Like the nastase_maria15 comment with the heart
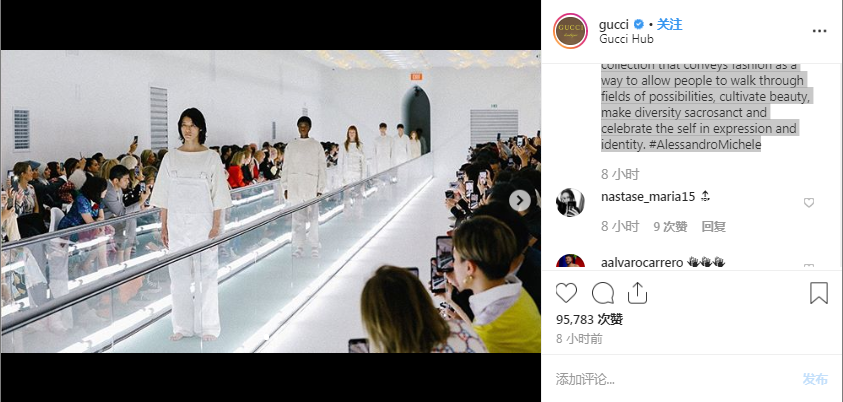The width and height of the screenshot is (843, 402). (x=809, y=203)
